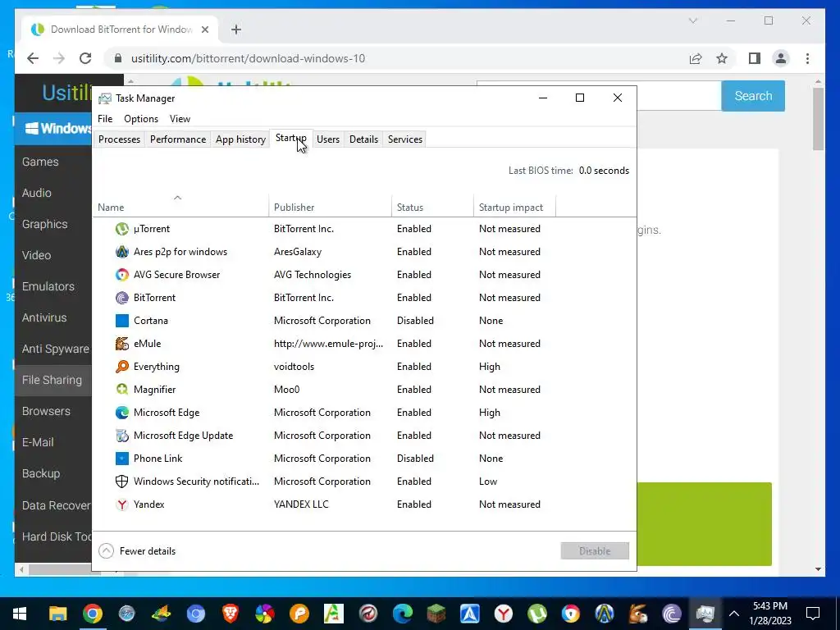Open Chrome's three-dot menu
Screen dimensions: 840x630
807,58
